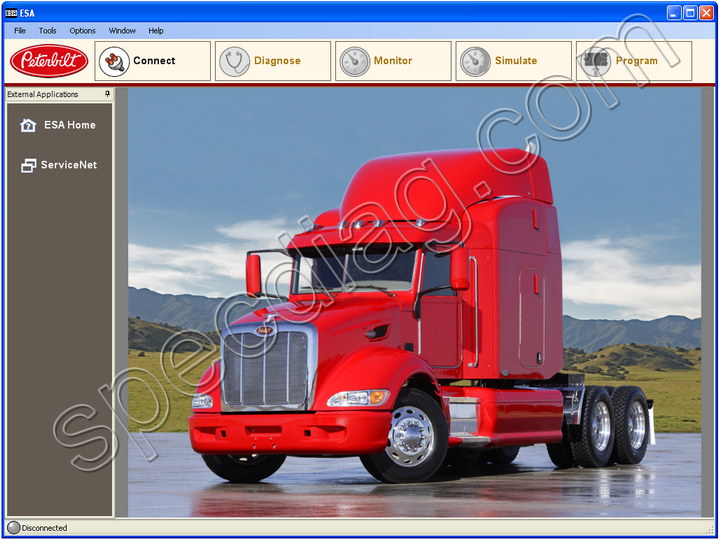Open the Tools menu
The width and height of the screenshot is (720, 540).
(x=47, y=31)
